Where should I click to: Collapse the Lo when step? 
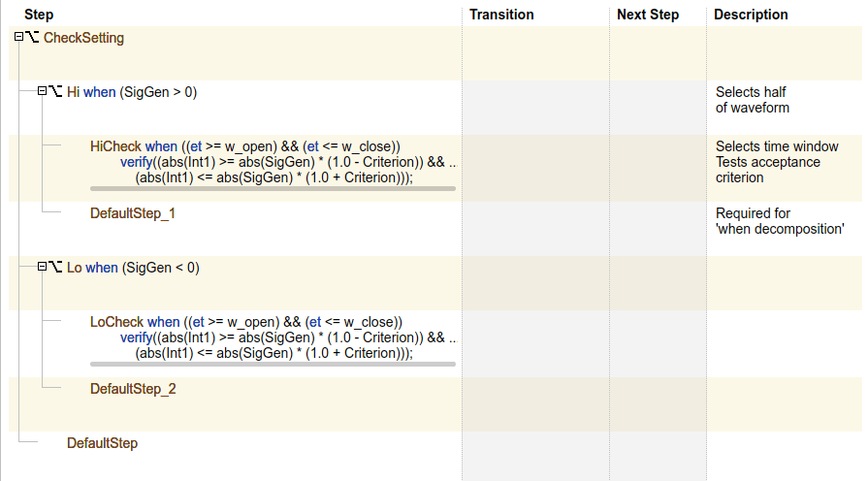(42, 267)
